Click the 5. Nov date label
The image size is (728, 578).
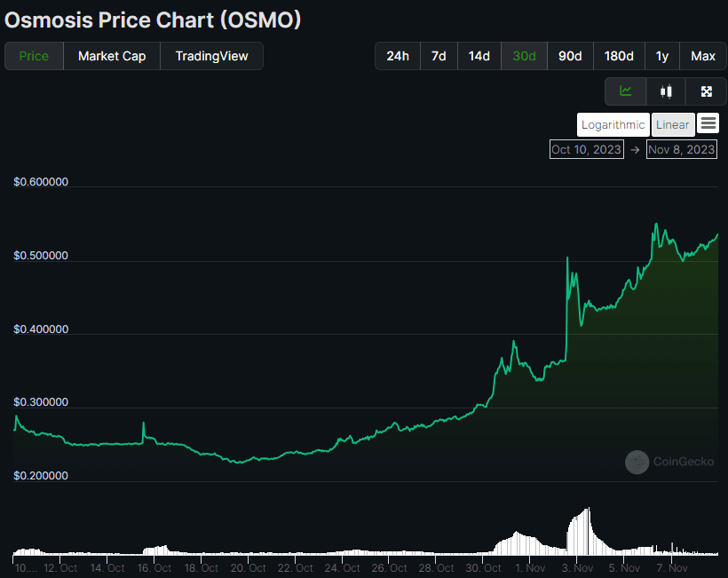coord(624,568)
